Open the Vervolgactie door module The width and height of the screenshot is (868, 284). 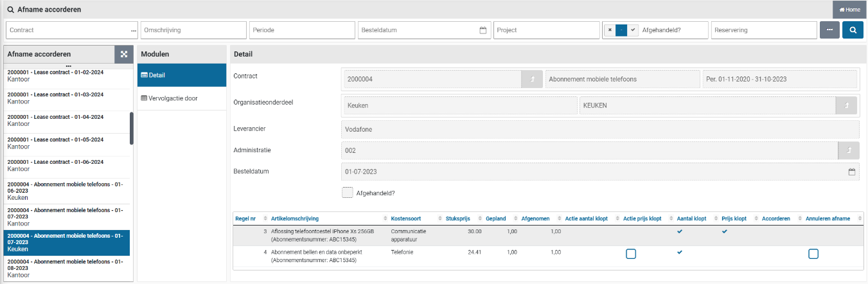(182, 98)
